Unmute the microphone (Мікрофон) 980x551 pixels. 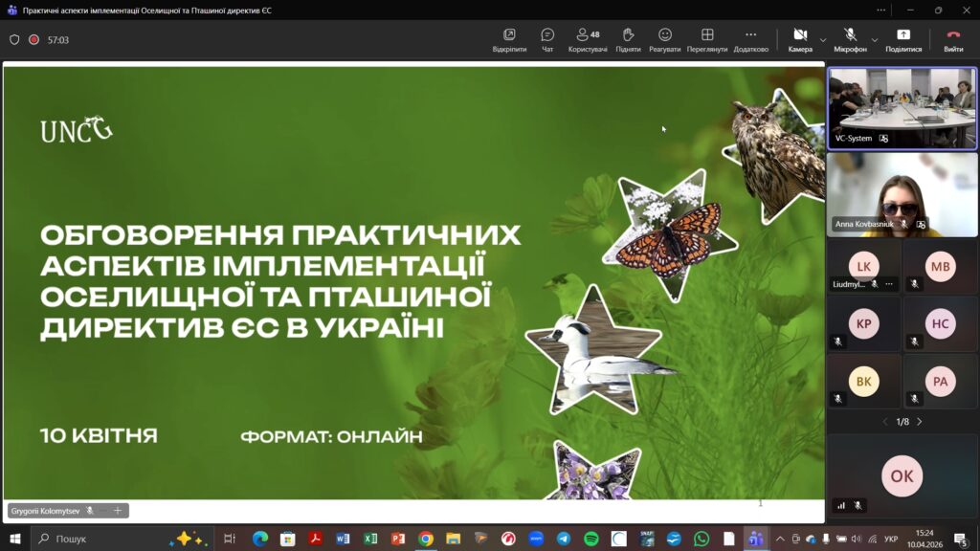(x=850, y=39)
